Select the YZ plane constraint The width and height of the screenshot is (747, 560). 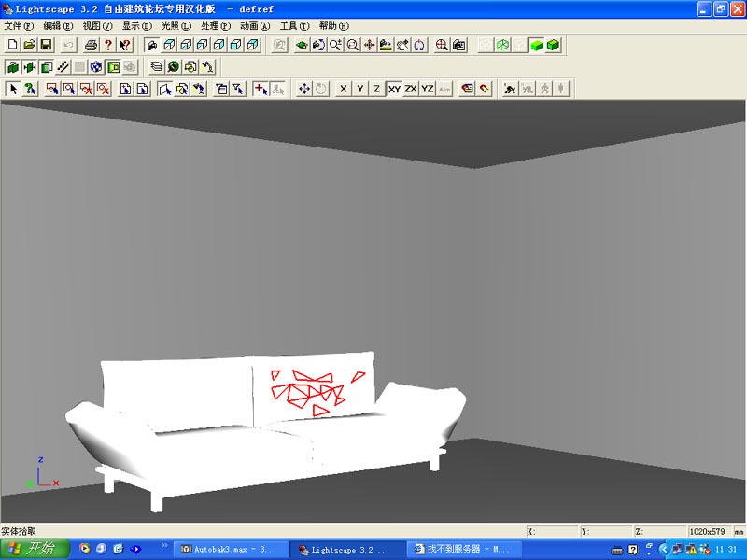click(x=428, y=89)
